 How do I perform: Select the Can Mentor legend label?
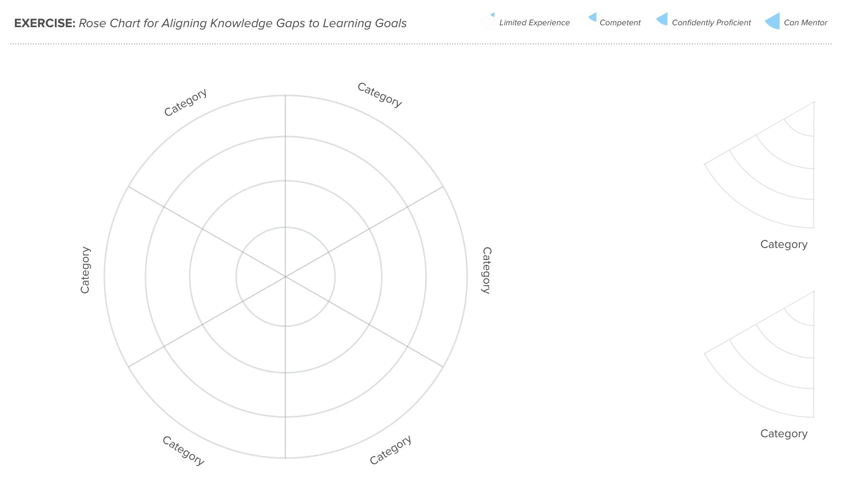[805, 22]
